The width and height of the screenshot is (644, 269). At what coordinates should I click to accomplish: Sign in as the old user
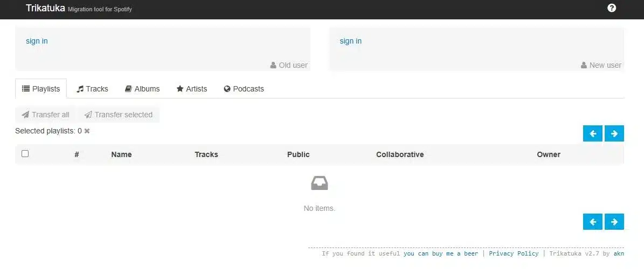[x=37, y=41]
